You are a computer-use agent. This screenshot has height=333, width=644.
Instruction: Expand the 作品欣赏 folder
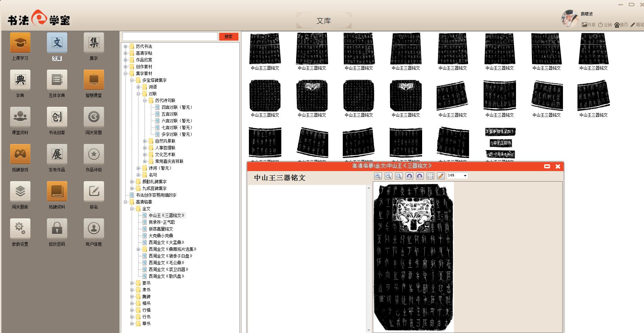[x=126, y=60]
